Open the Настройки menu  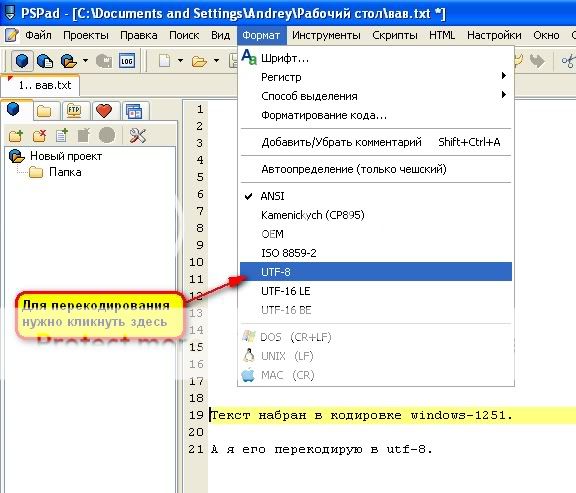[x=494, y=35]
